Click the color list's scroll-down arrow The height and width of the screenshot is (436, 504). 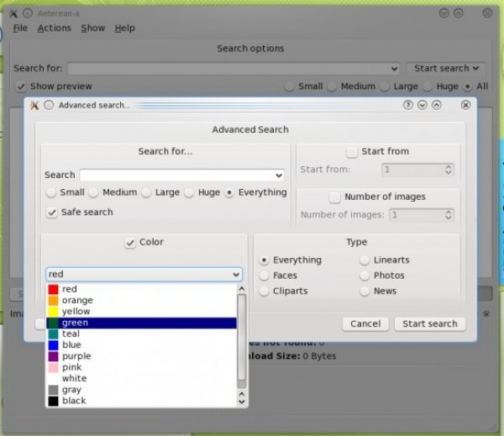[242, 401]
